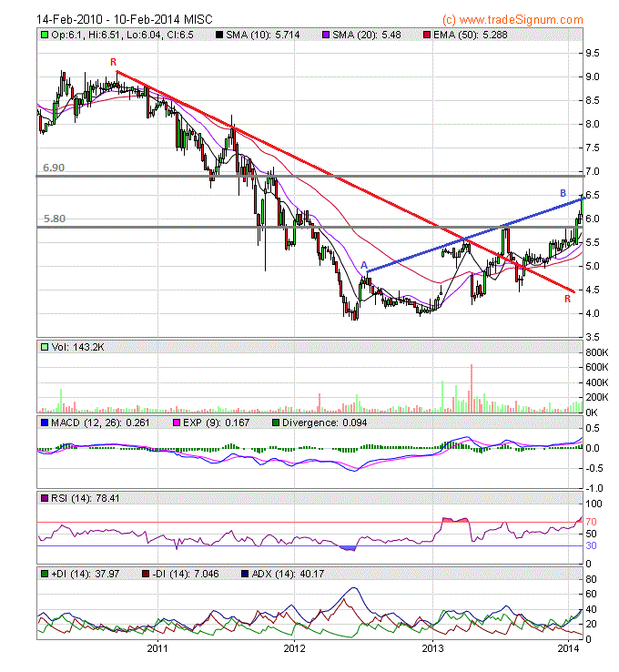The image size is (619, 672).
Task: Click the blue 'B' trendline marker
Action: 563,193
